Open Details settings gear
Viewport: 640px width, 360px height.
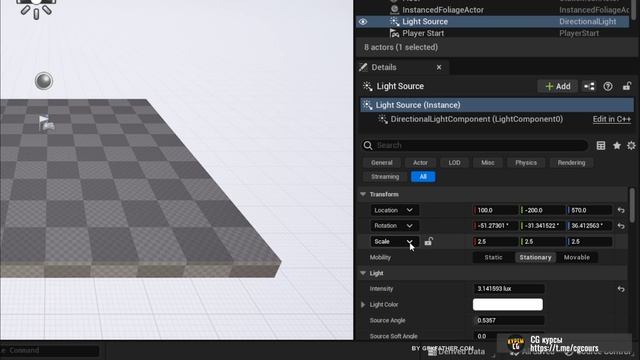631,146
